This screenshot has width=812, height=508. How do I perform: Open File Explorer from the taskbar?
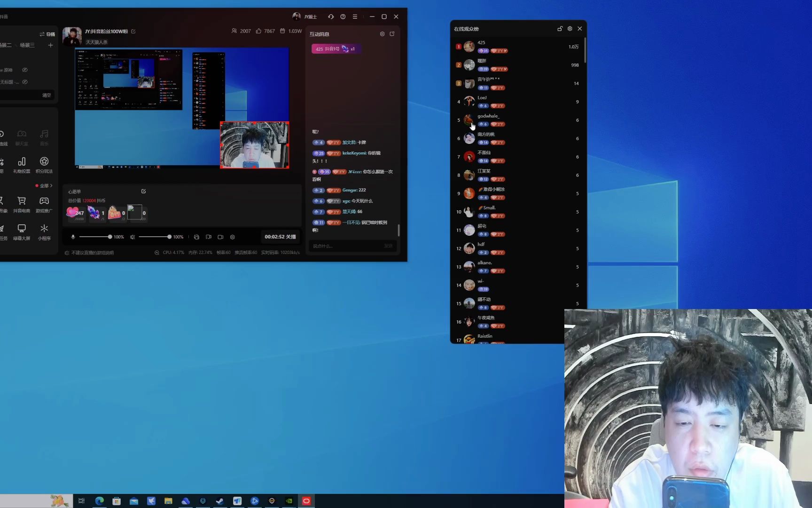[168, 501]
